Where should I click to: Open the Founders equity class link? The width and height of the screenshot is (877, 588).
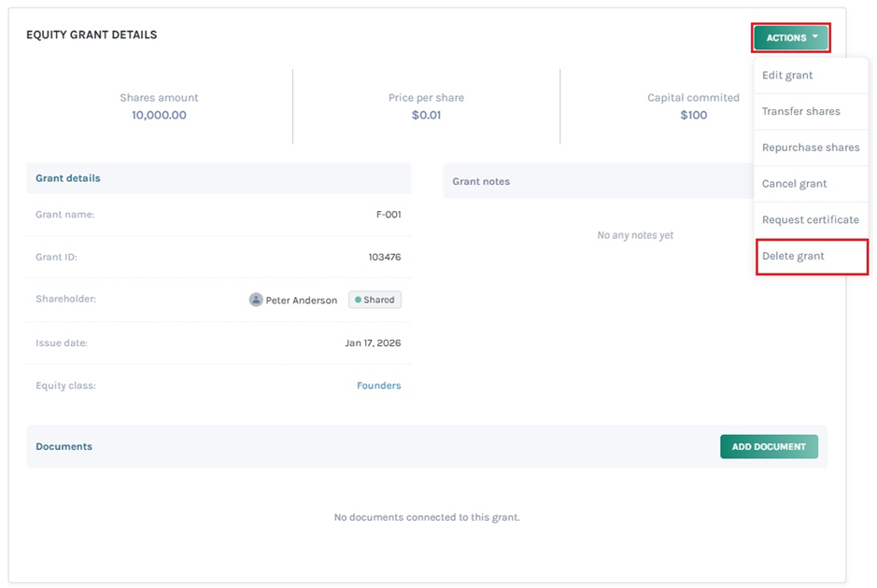[378, 385]
